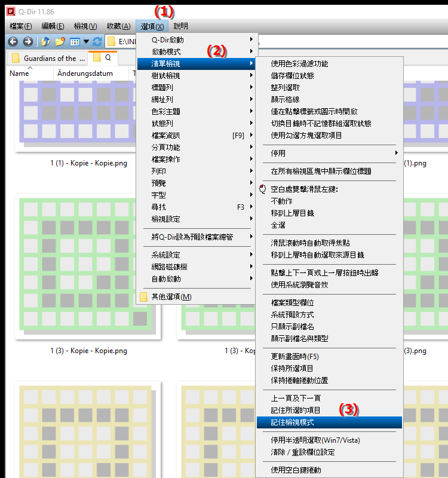Select 只顯示副檔名 option
Image resolution: width=448 pixels, height=478 pixels.
330,326
